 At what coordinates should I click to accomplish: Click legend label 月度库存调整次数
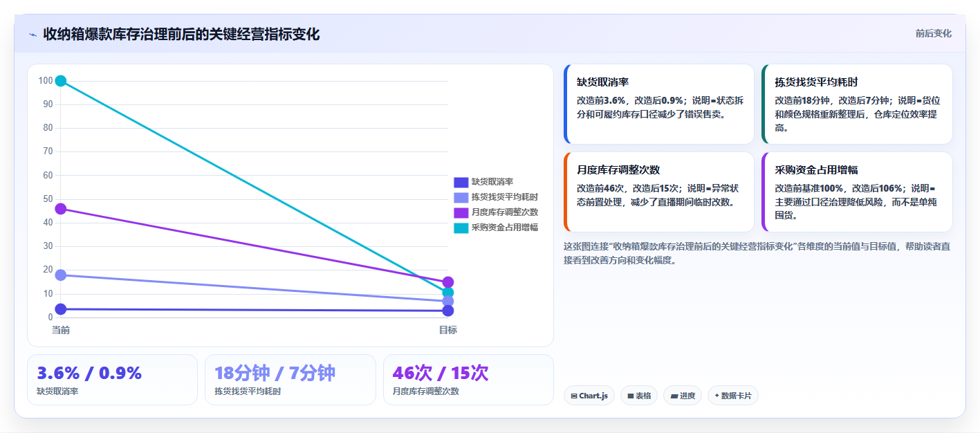tap(505, 212)
